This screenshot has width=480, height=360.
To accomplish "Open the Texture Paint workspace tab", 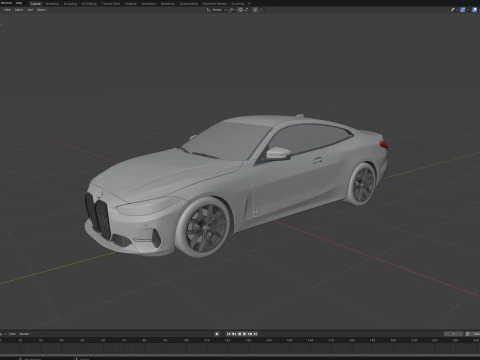I will tap(111, 4).
